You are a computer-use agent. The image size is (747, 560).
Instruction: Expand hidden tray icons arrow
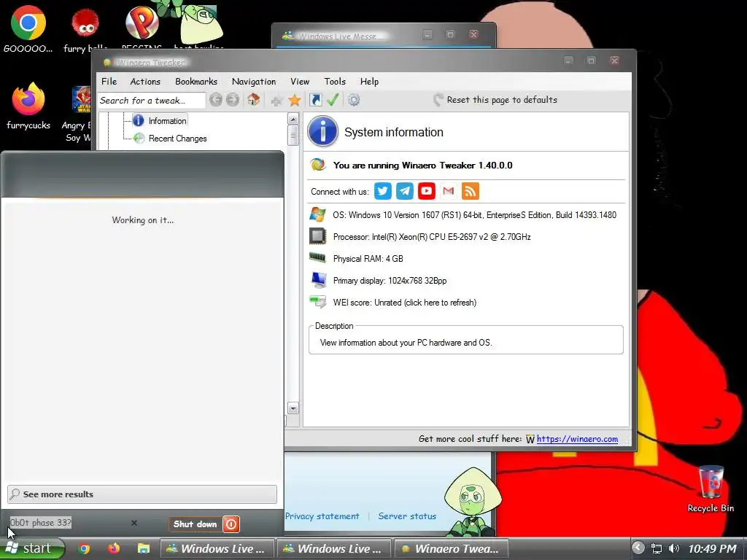[x=638, y=548]
